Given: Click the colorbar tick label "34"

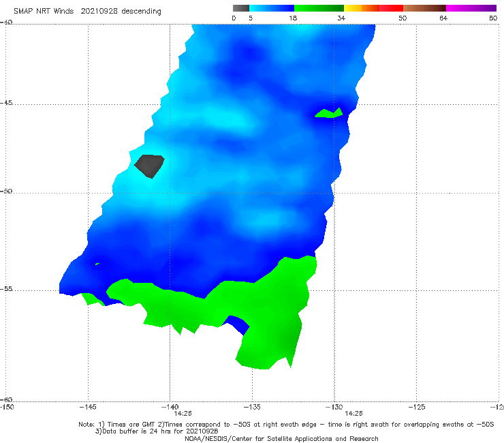Looking at the screenshot, I should [341, 18].
